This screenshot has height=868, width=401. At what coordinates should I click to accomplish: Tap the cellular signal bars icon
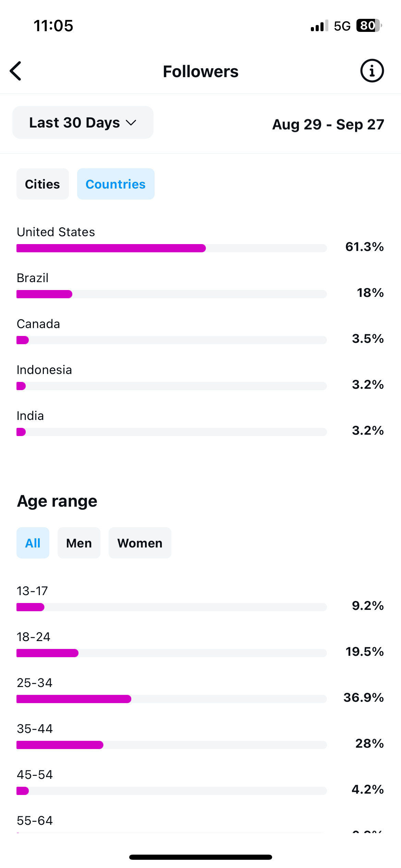pos(319,26)
